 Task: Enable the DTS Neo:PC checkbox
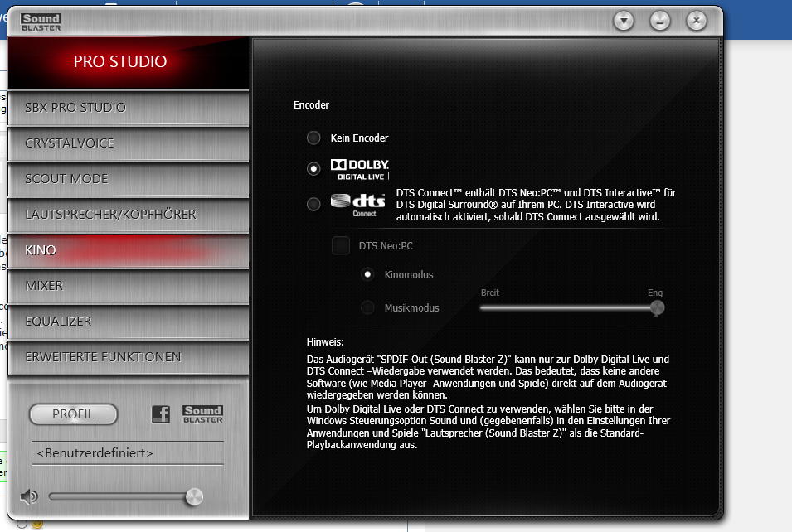coord(341,246)
